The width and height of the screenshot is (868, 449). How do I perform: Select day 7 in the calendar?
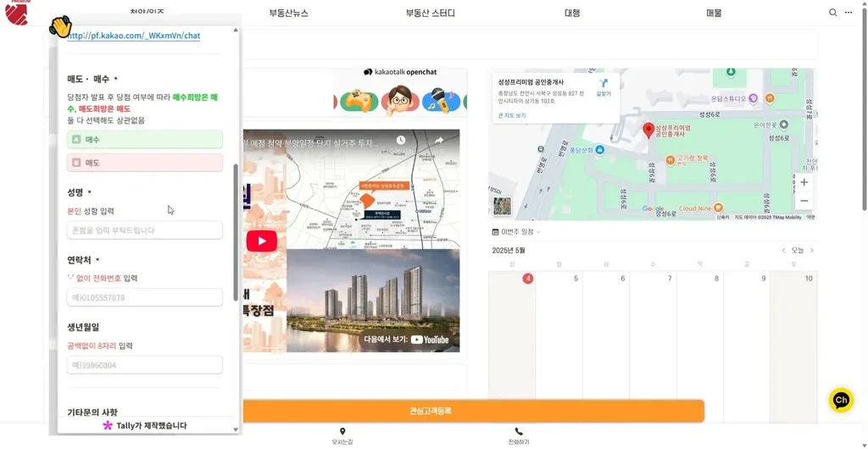tap(670, 279)
